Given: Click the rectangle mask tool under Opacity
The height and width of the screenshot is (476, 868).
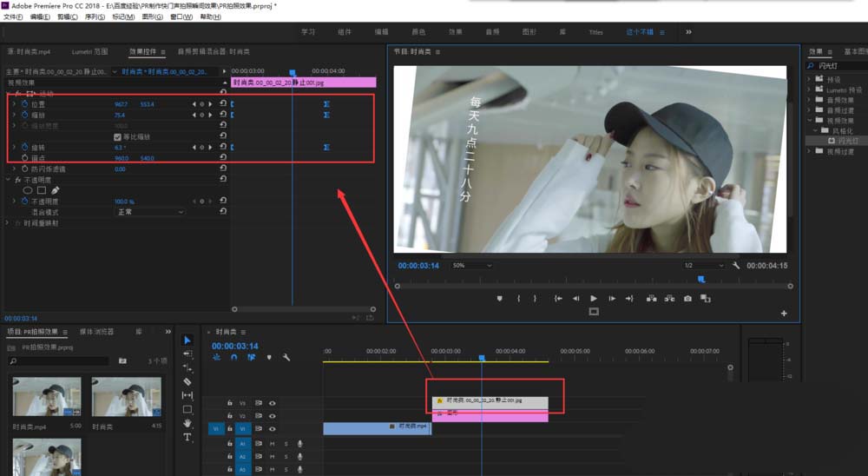Looking at the screenshot, I should 42,190.
